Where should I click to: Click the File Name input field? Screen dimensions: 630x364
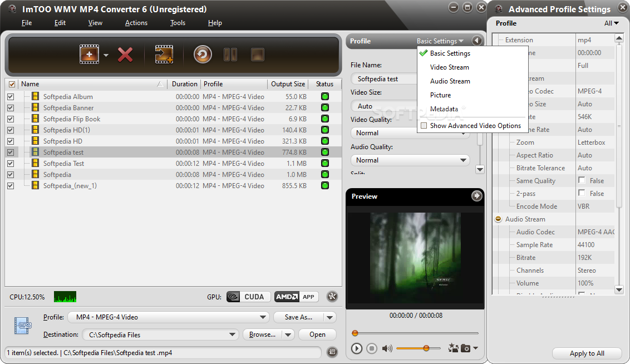(383, 78)
